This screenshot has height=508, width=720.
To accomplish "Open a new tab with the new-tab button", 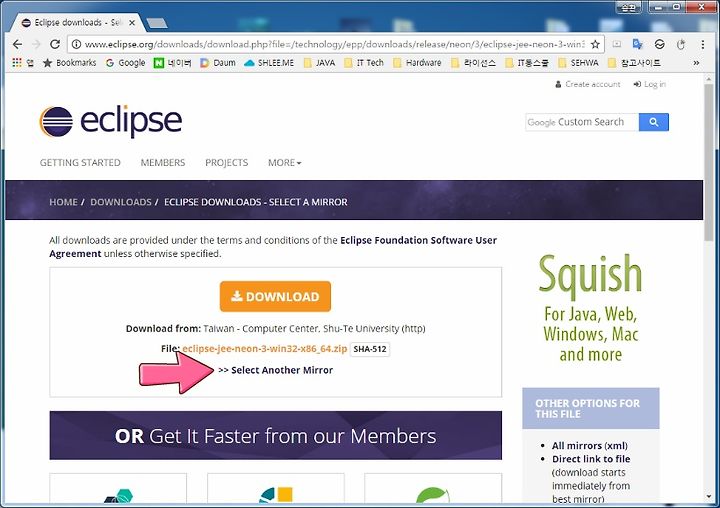I will (x=157, y=23).
